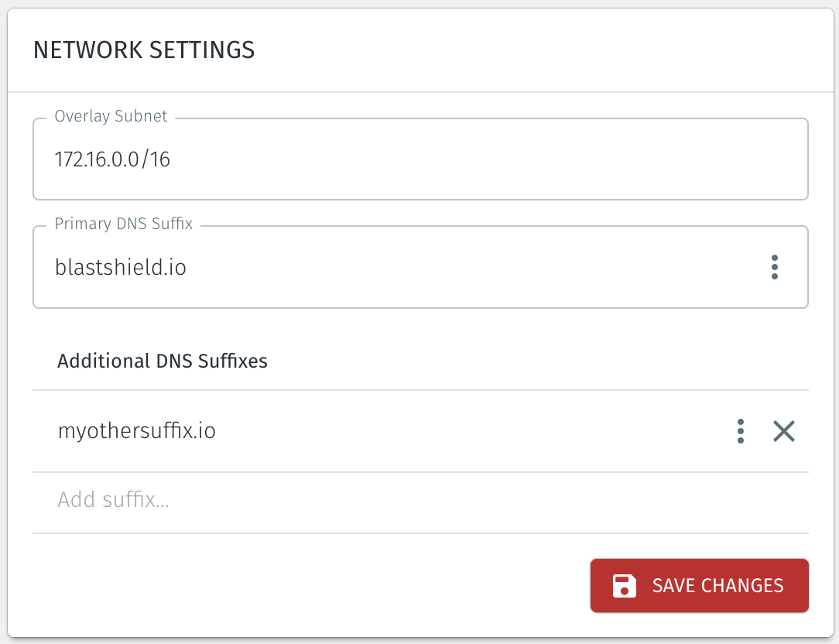Image resolution: width=839 pixels, height=644 pixels.
Task: Click the delete icon on the additional suffix row
Action: tap(783, 431)
